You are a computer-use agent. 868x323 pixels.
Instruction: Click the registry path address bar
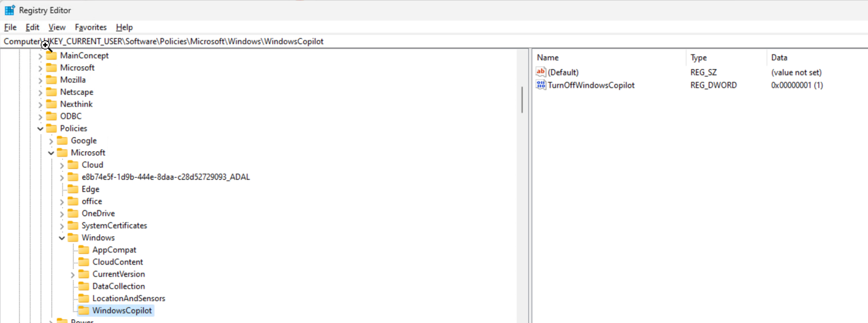pos(434,41)
